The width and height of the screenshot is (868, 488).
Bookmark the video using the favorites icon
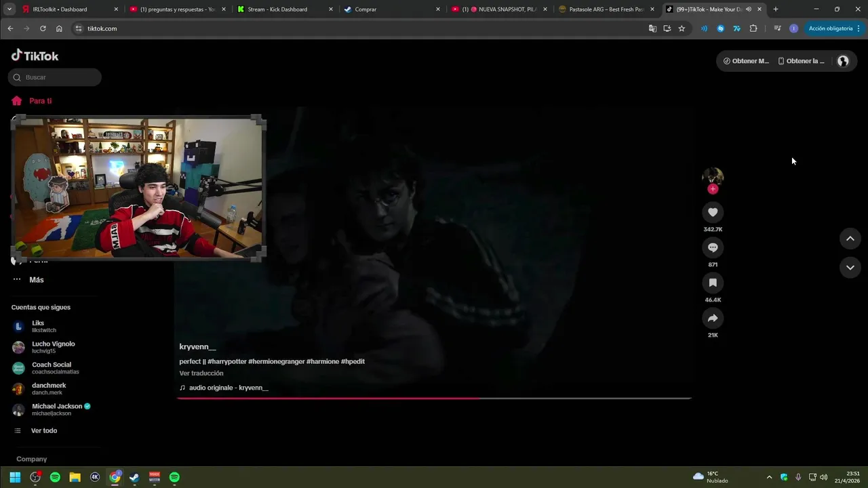click(713, 283)
